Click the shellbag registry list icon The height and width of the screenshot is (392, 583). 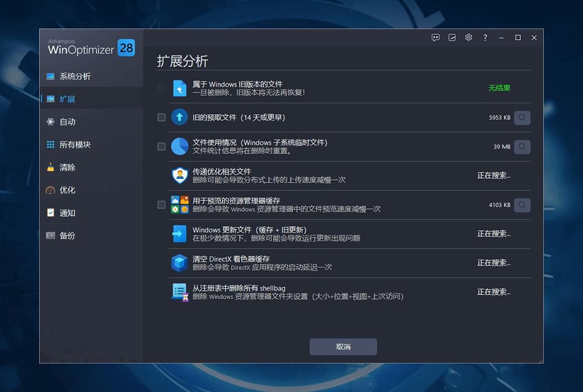[x=181, y=292]
